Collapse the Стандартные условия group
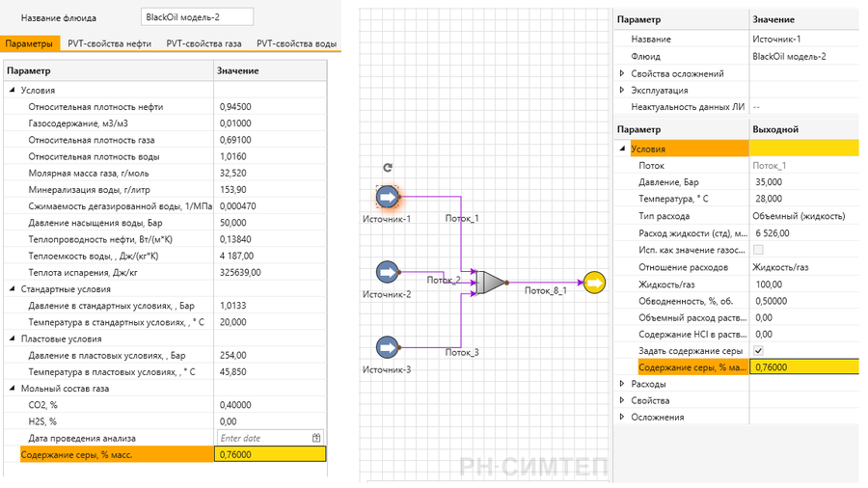This screenshot has width=868, height=488. [x=13, y=288]
